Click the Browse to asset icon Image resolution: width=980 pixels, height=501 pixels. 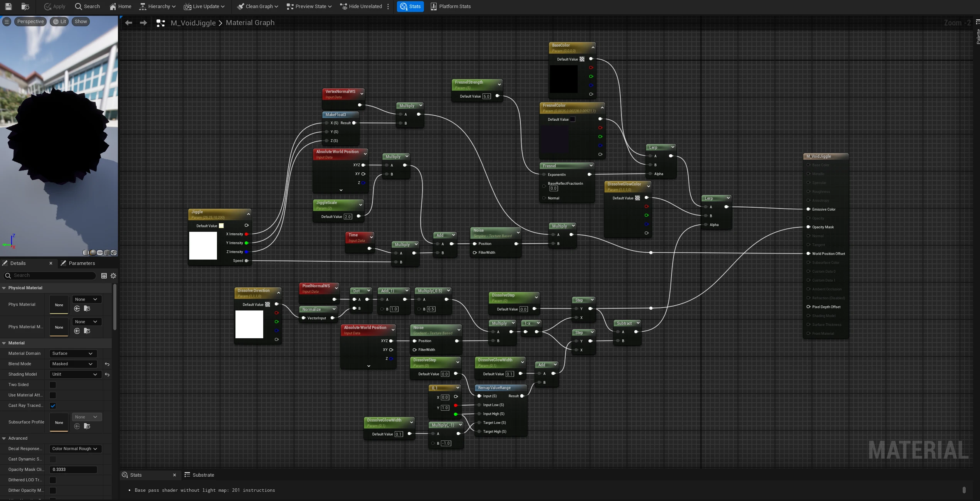(x=25, y=6)
